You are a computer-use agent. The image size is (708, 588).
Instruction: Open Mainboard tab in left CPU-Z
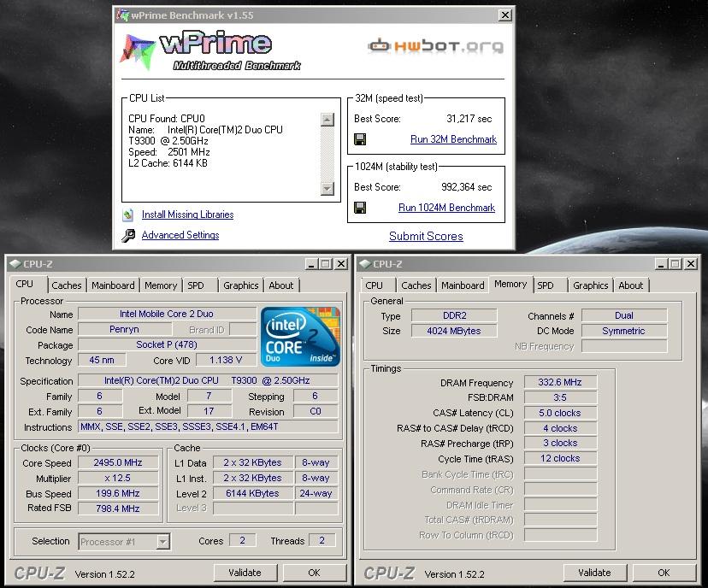113,285
